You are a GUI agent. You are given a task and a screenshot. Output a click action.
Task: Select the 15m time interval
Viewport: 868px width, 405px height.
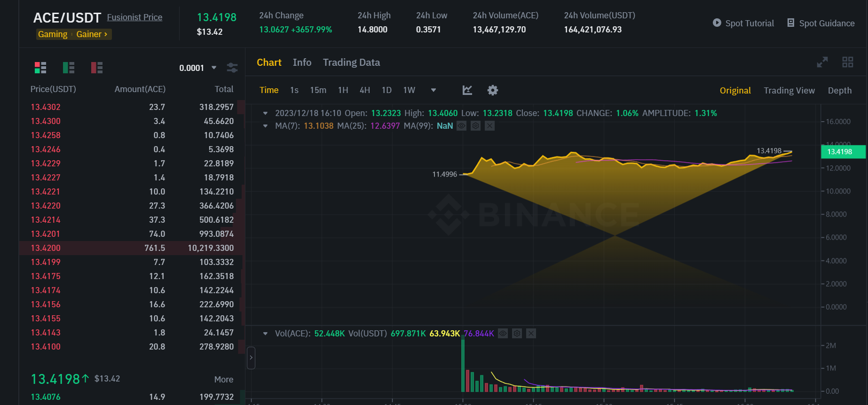point(318,90)
